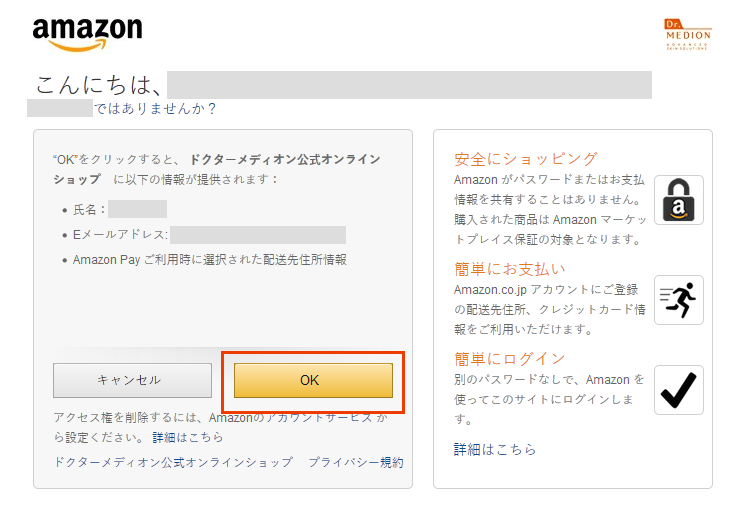The width and height of the screenshot is (737, 517).
Task: Click the Amazon logo
Action: (x=87, y=33)
